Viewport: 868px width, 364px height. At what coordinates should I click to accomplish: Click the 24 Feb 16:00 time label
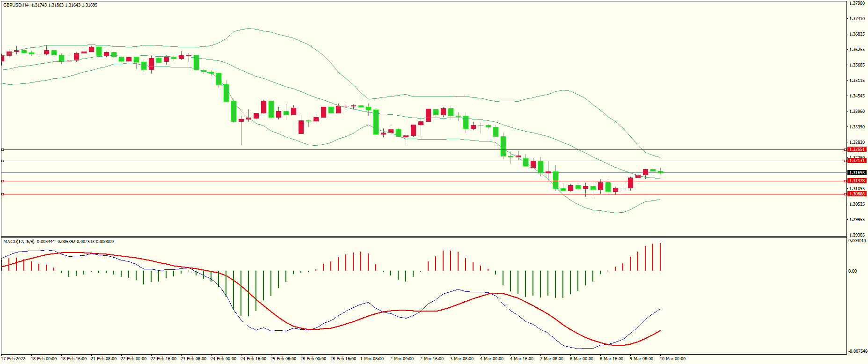click(253, 359)
